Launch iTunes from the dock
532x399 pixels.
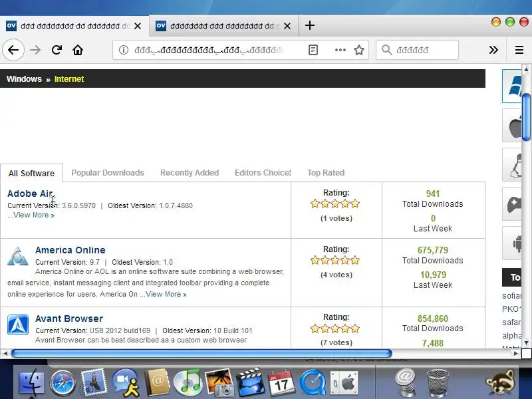188,383
